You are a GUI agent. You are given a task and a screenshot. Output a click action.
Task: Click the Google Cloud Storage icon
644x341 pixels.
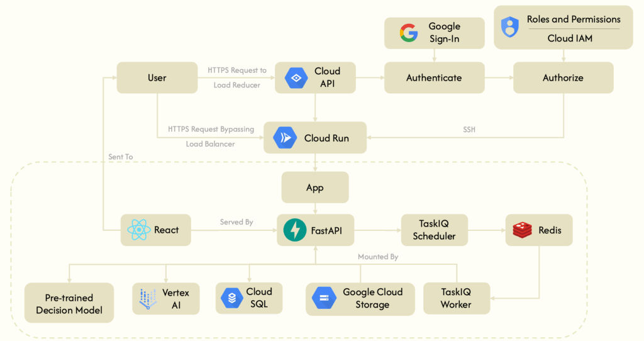point(325,299)
